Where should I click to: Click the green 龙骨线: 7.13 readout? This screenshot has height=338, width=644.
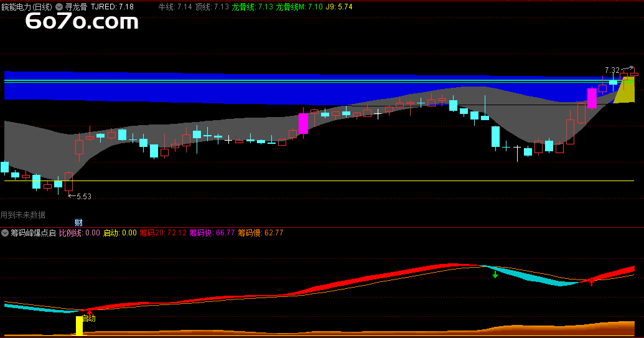click(x=252, y=7)
